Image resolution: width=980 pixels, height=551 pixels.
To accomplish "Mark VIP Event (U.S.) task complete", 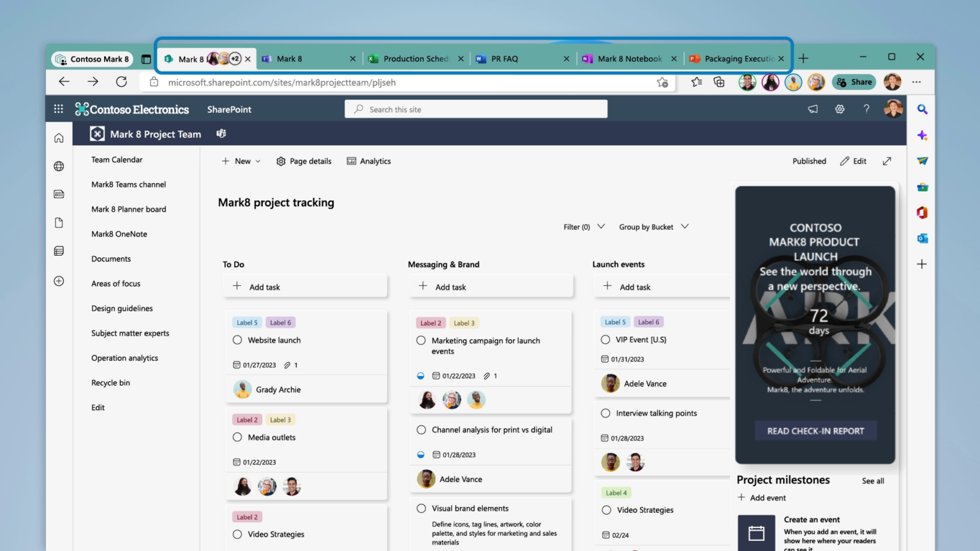I will click(x=605, y=340).
